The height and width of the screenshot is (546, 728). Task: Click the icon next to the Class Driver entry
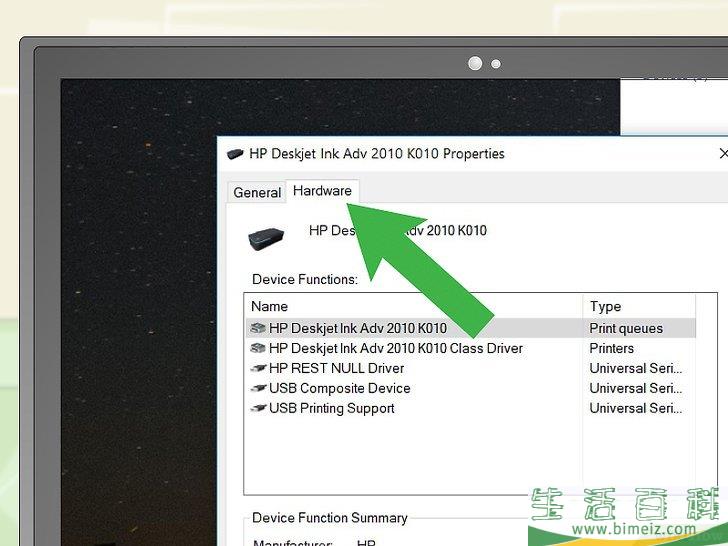pyautogui.click(x=258, y=348)
